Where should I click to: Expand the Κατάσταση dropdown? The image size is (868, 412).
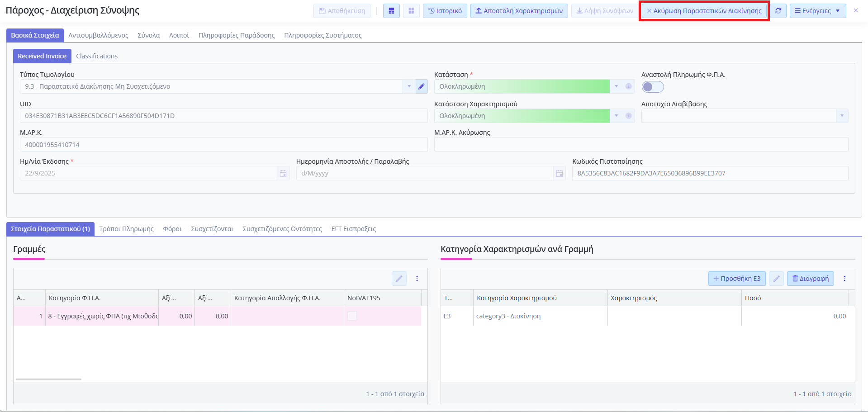(616, 86)
